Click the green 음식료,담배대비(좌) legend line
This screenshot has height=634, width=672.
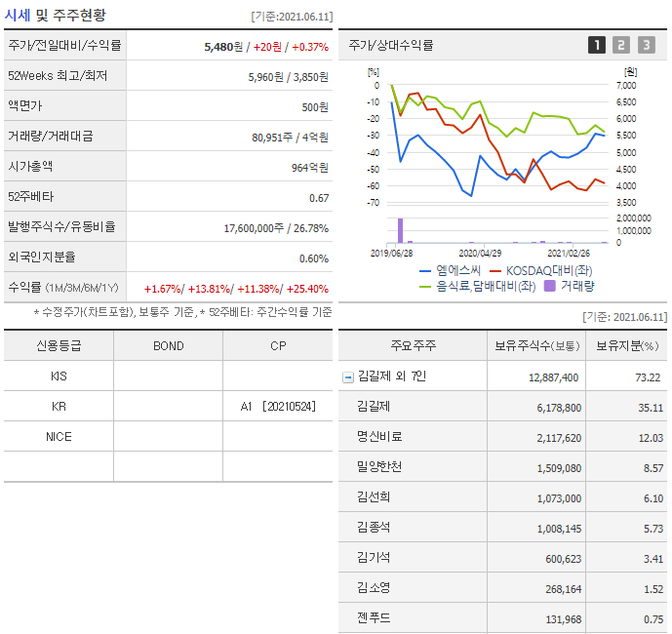point(424,287)
